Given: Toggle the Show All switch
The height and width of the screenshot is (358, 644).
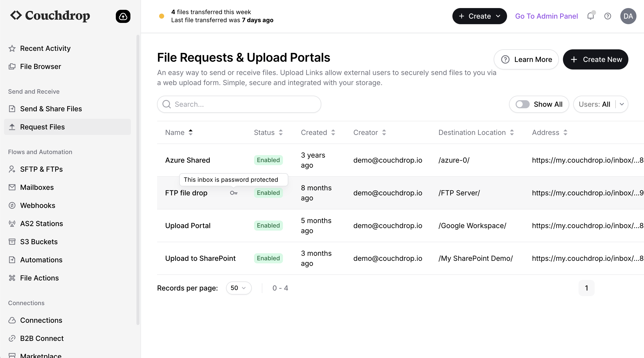Looking at the screenshot, I should tap(522, 104).
